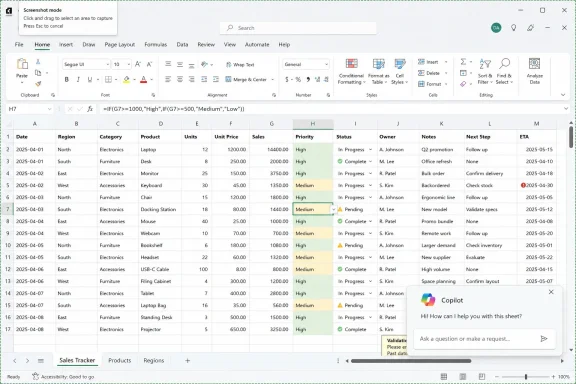Open cell H7 validation dropdown arrow
Screen dimensions: 576x384
[334, 209]
